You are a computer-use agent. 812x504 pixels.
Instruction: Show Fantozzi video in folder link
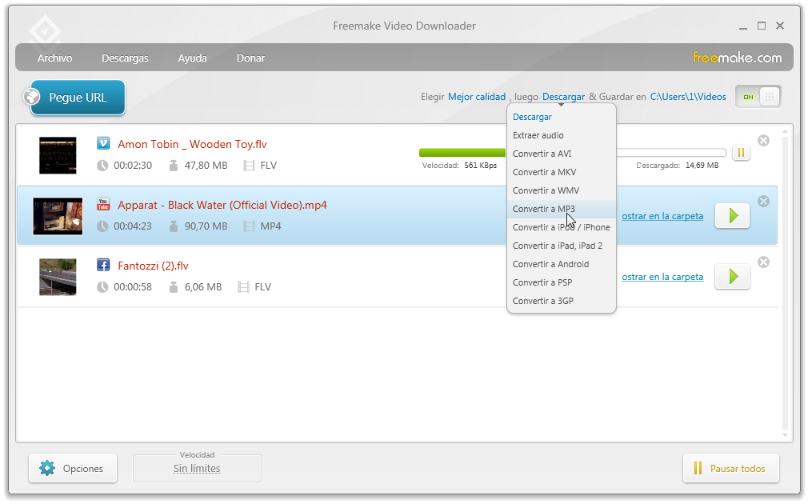662,277
